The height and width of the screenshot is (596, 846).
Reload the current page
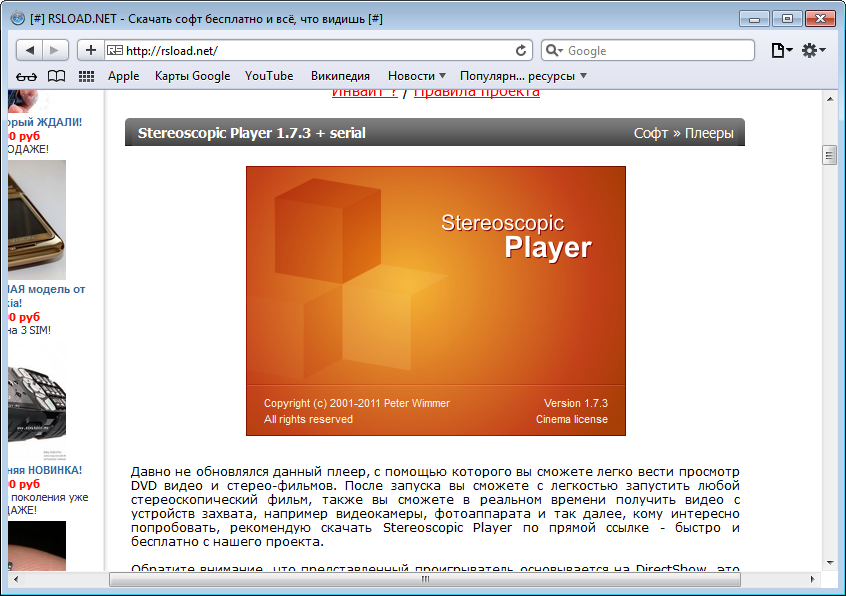point(521,50)
